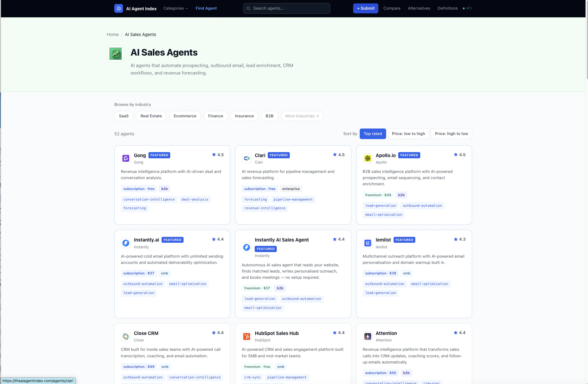The width and height of the screenshot is (588, 384).
Task: Navigate Home via the breadcrumb link
Action: [112, 34]
